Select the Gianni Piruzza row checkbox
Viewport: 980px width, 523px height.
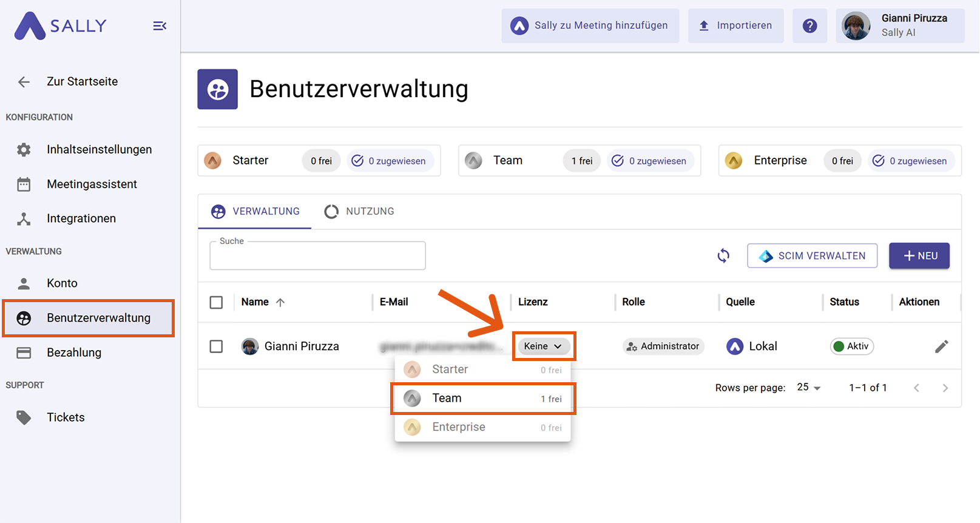216,346
